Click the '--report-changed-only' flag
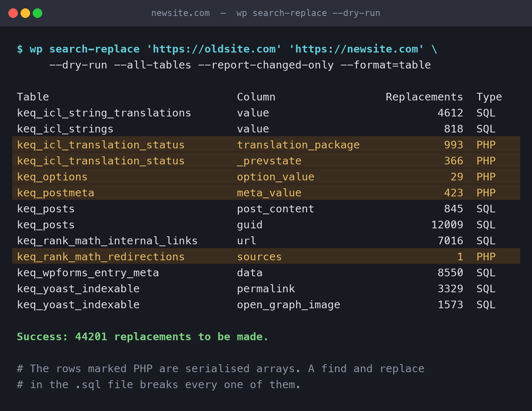The image size is (532, 411). coord(266,65)
